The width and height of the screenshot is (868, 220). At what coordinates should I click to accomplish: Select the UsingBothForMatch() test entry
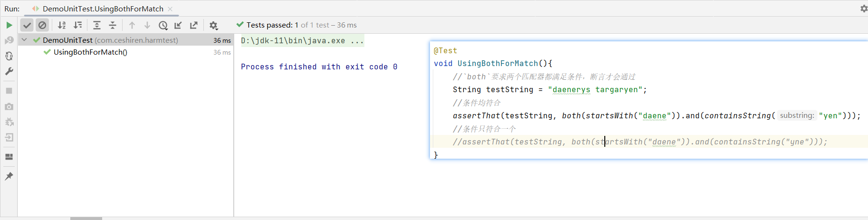(90, 52)
